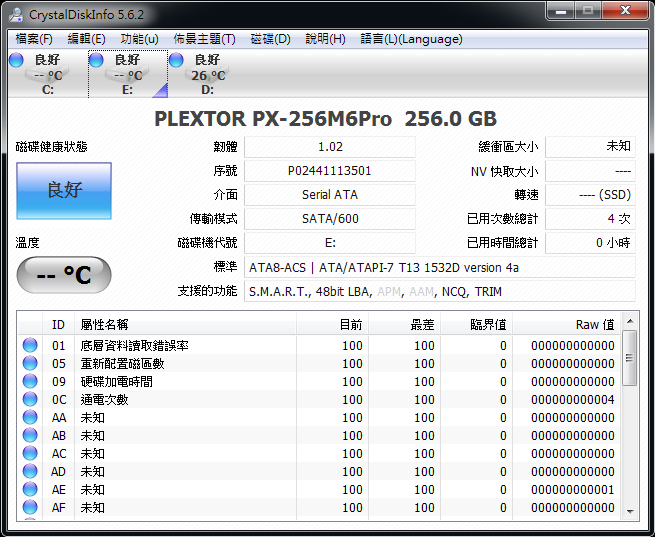
Task: Click the CrystalDiskInfo title bar icon
Action: click(x=17, y=15)
